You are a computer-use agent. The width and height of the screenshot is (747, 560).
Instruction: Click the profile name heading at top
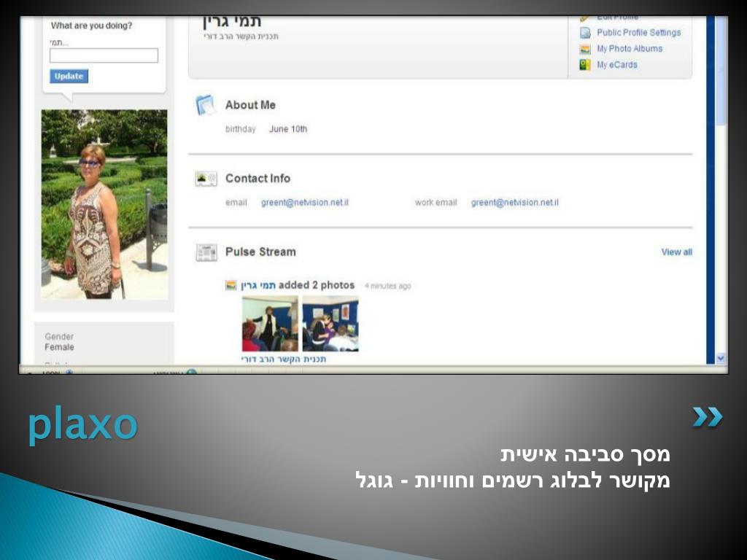tap(231, 21)
